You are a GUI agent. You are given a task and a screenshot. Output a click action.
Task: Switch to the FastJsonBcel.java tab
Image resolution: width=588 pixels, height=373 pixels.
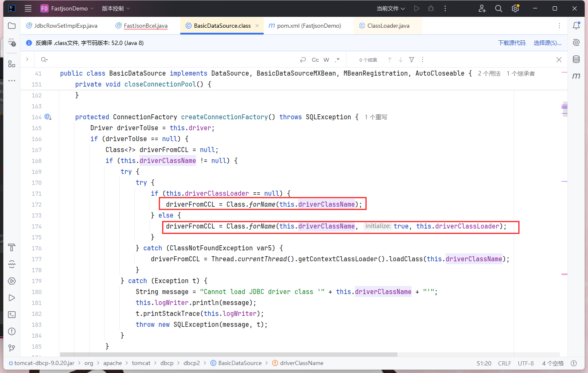coord(145,26)
